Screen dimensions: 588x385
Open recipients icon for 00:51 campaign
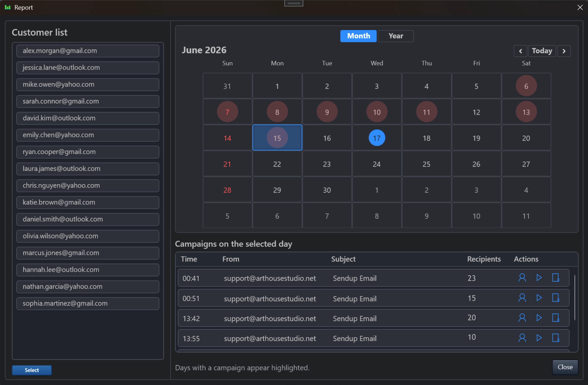coord(522,298)
